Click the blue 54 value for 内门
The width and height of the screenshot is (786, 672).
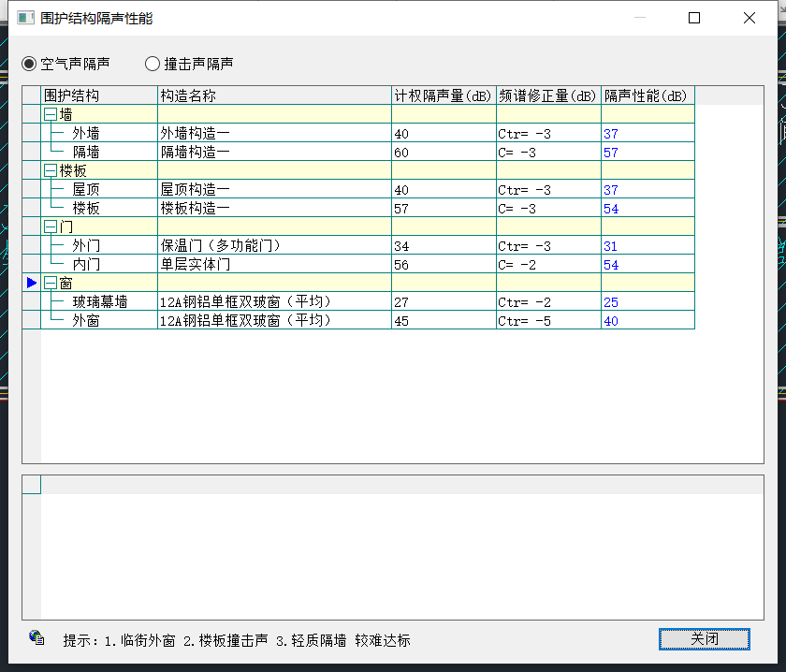click(x=611, y=265)
